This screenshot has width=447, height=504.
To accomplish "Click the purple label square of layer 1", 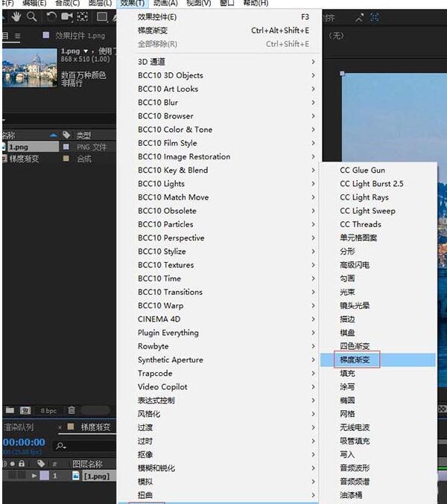I will (45, 476).
